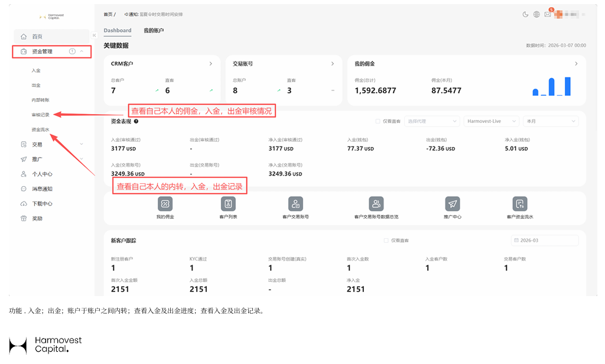Click the 首页 breadcrumb link
The height and width of the screenshot is (364, 605).
click(108, 14)
